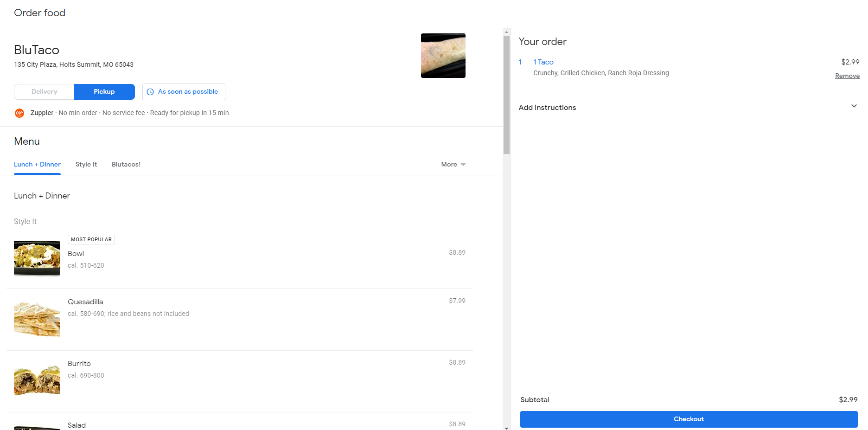
Task: Open the 'As soon as possible' time picker
Action: [x=184, y=92]
